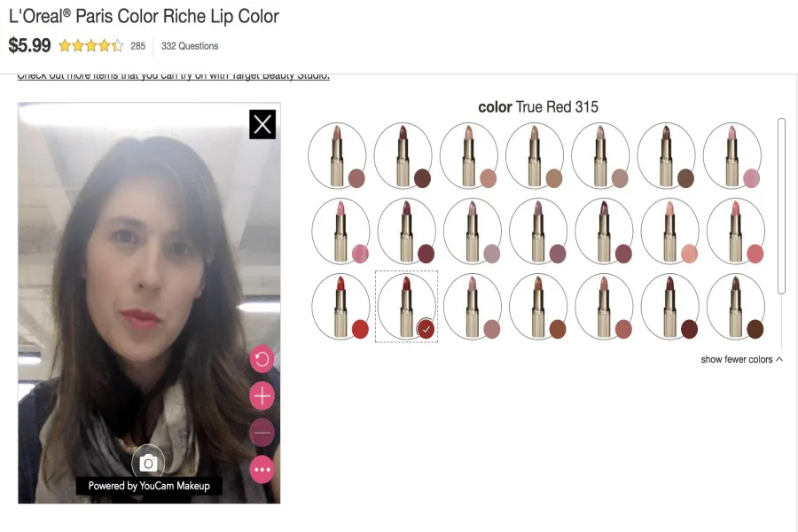Select a pink shade in the second row
Screen dimensions: 798x532
click(340, 231)
